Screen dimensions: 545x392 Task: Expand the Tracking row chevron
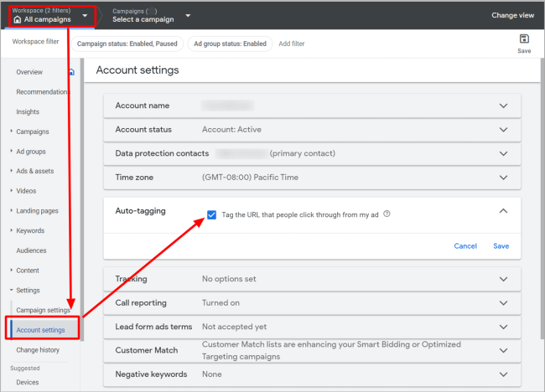click(x=503, y=279)
